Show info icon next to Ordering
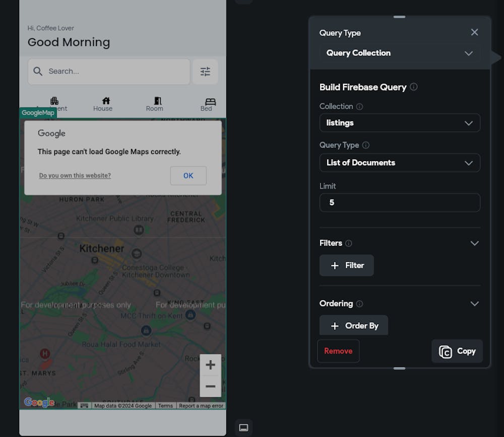The height and width of the screenshot is (437, 504). (x=359, y=304)
